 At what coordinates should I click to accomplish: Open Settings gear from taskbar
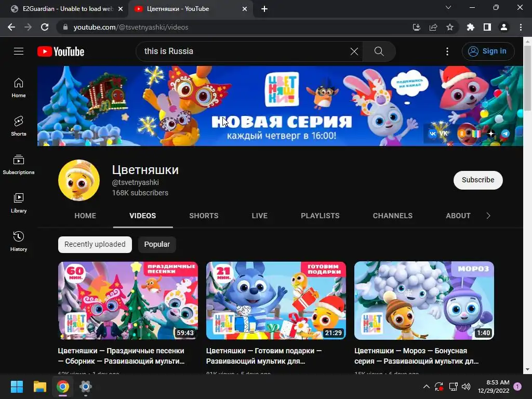[x=86, y=387]
